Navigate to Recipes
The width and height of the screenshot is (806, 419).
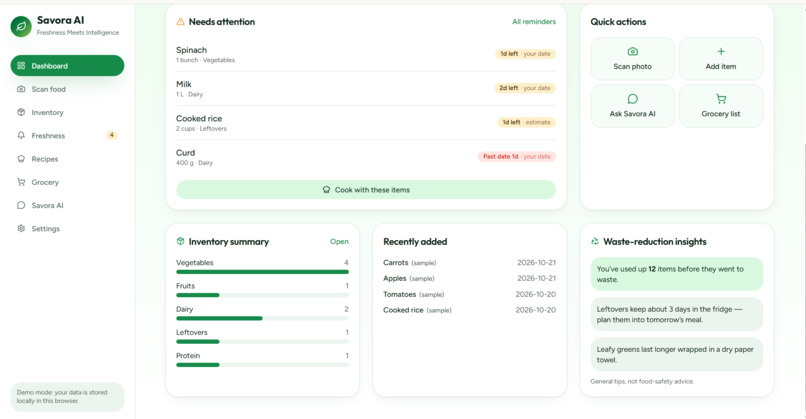pyautogui.click(x=67, y=159)
